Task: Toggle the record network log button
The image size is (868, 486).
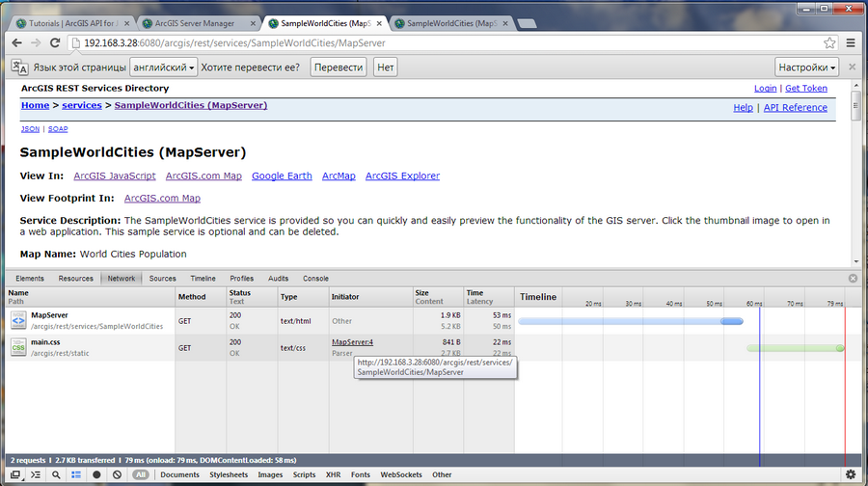Action: pyautogui.click(x=96, y=474)
